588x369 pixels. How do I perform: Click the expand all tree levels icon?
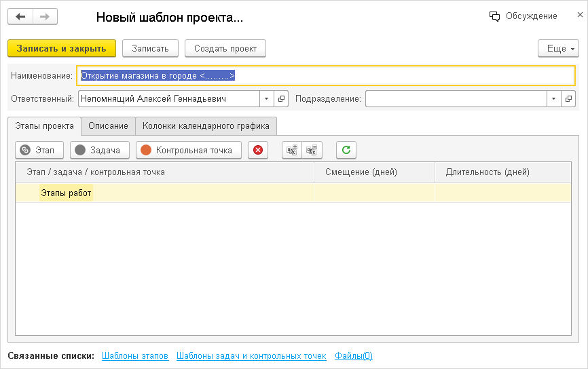coord(293,150)
